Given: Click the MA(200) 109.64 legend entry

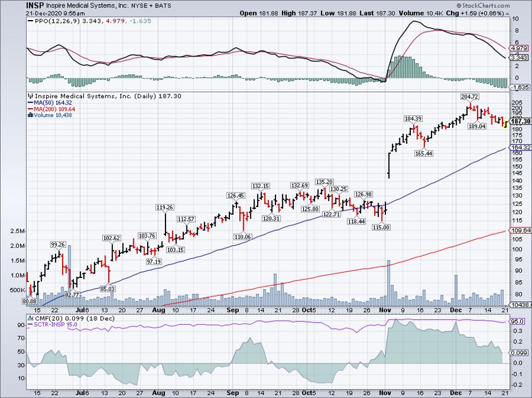Looking at the screenshot, I should pyautogui.click(x=51, y=109).
